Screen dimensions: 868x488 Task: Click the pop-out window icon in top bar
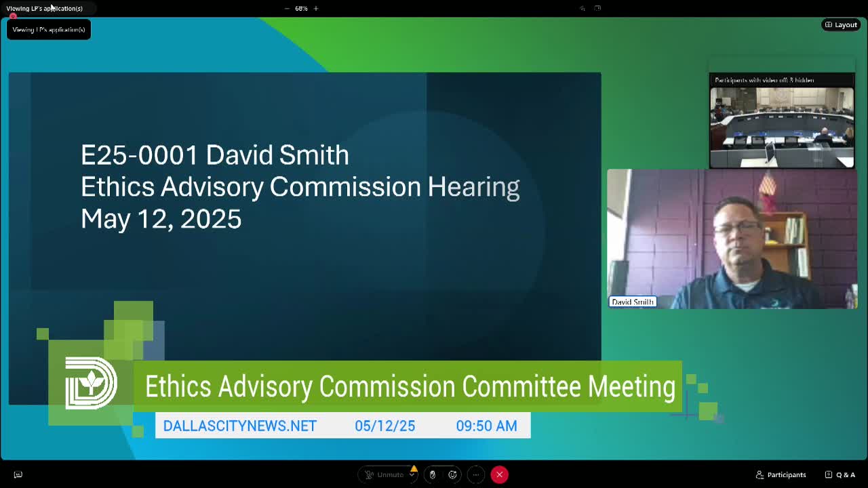(x=597, y=8)
